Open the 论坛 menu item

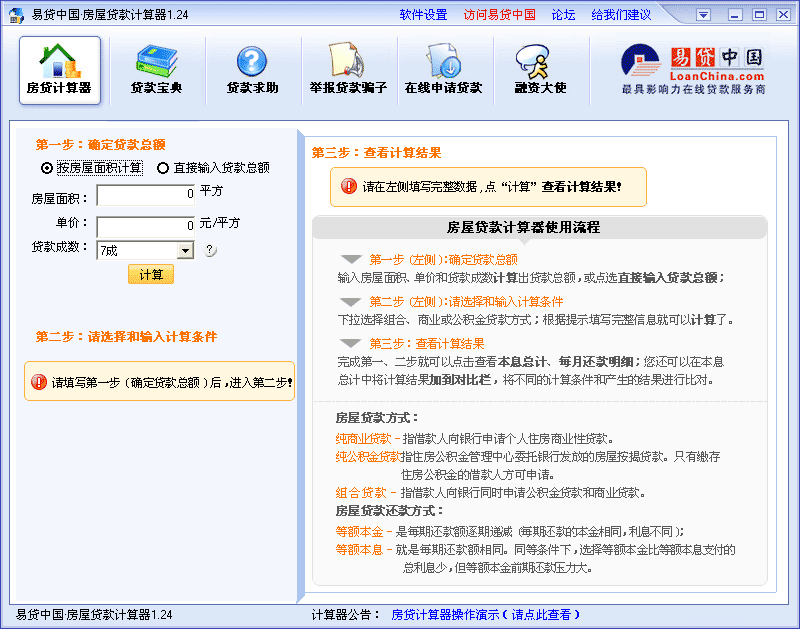point(563,15)
